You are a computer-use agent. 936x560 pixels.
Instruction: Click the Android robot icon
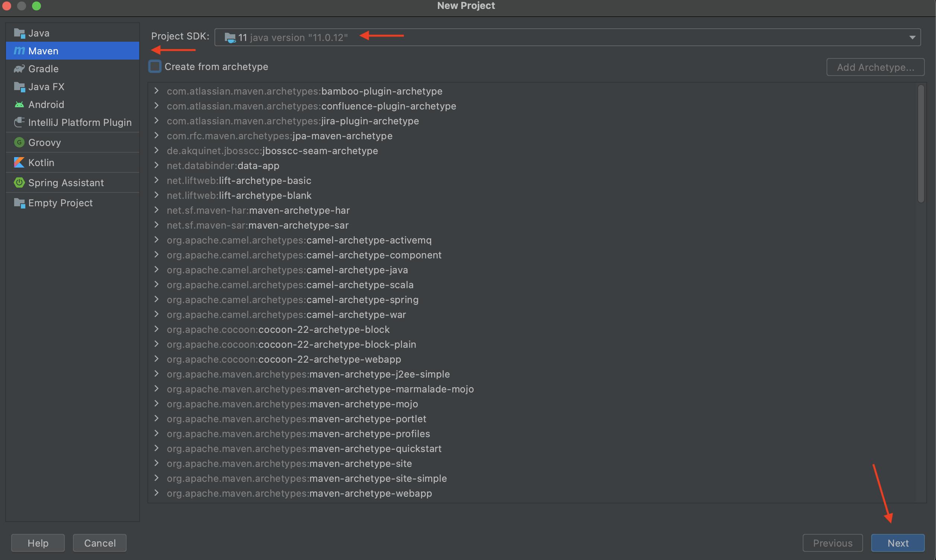(x=19, y=105)
